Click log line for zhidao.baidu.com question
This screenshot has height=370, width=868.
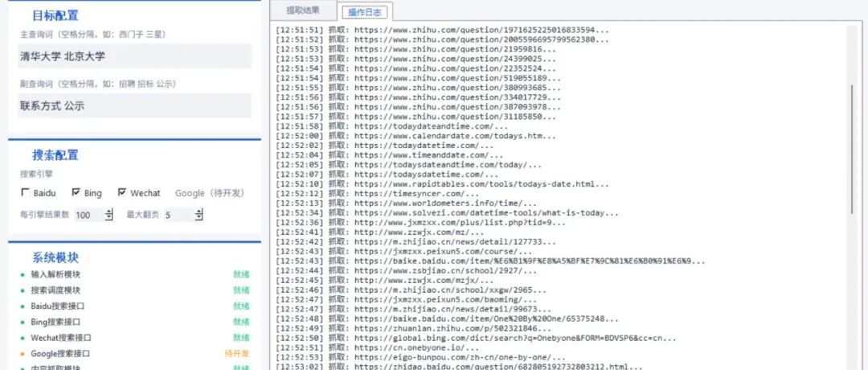[x=460, y=367]
